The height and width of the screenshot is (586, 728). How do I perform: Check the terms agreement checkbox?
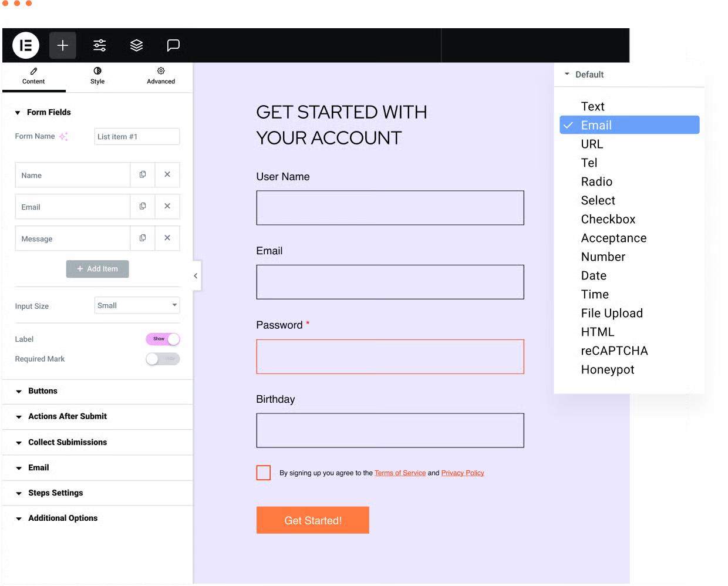click(264, 473)
